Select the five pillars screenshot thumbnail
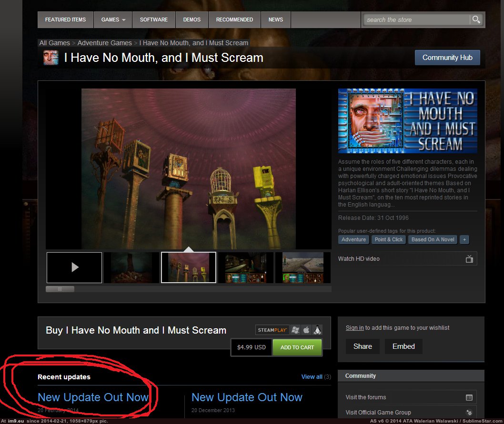 (188, 267)
